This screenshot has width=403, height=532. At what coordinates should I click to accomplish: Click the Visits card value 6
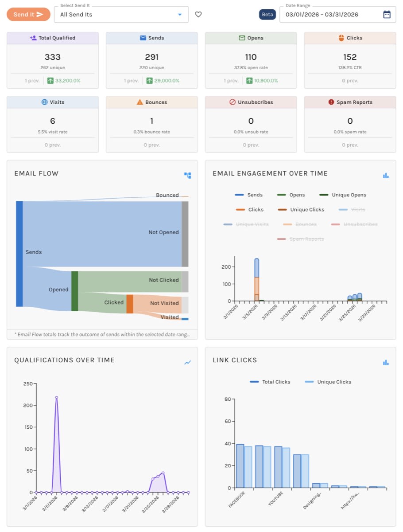[x=53, y=121]
